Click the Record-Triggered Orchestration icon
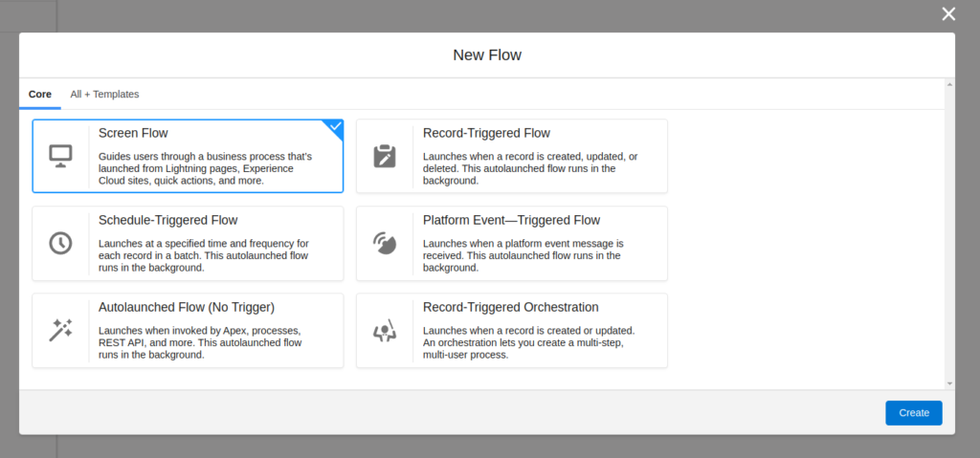The width and height of the screenshot is (980, 458). coord(385,330)
